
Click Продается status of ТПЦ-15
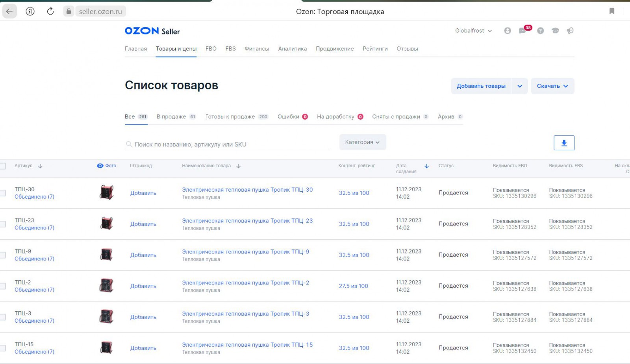[453, 348]
